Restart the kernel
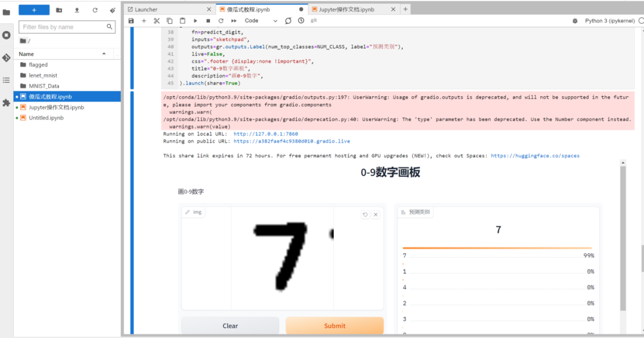The image size is (644, 338). coord(221,20)
